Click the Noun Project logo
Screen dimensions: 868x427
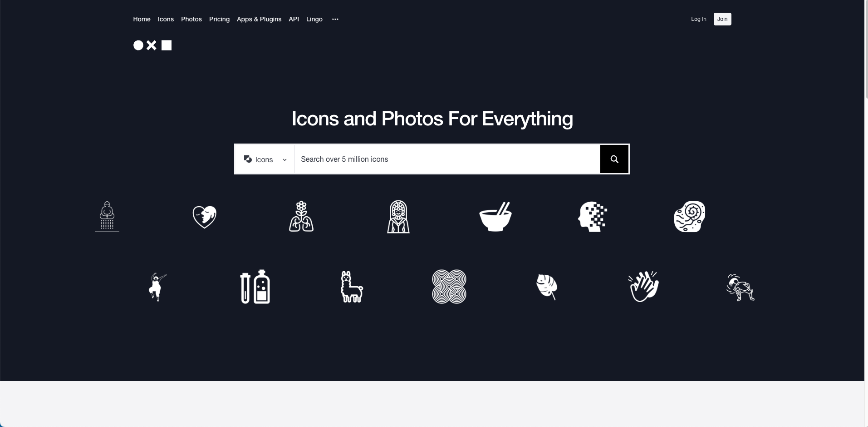click(x=152, y=45)
